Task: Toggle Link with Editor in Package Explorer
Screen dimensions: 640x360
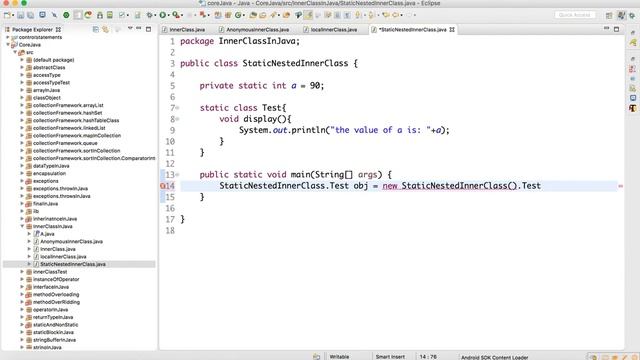Action: [x=106, y=29]
